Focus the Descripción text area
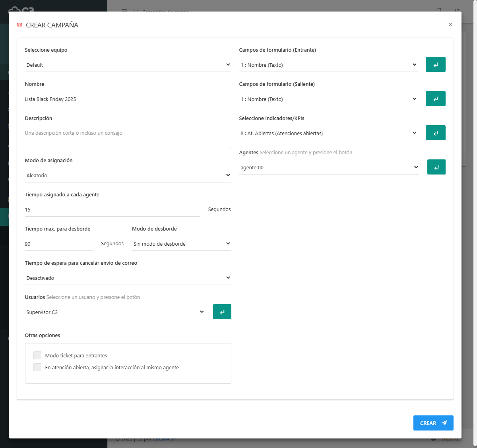 (x=128, y=137)
